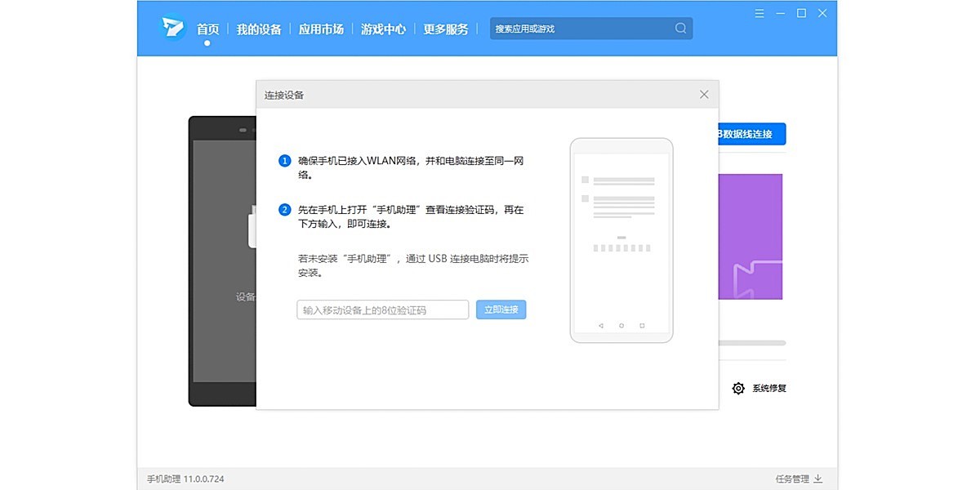Image resolution: width=980 pixels, height=490 pixels.
Task: Open the 游戏中心 menu
Action: coord(383,28)
